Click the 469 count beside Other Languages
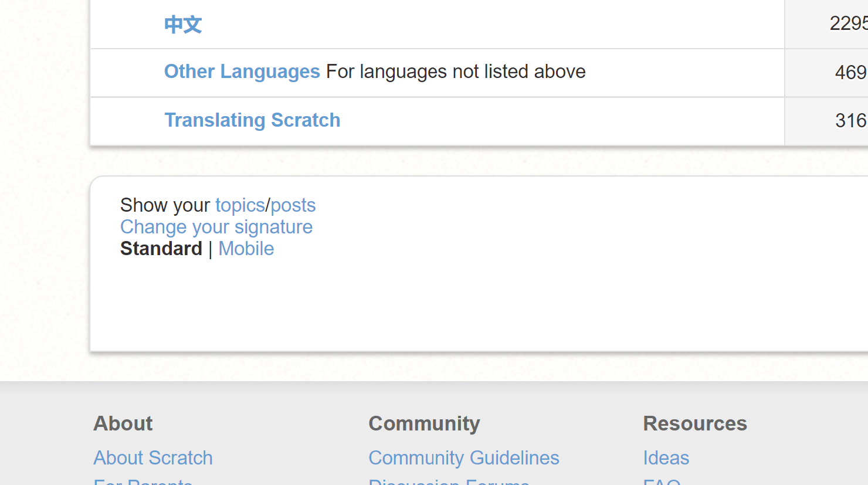This screenshot has height=485, width=868. click(x=850, y=72)
